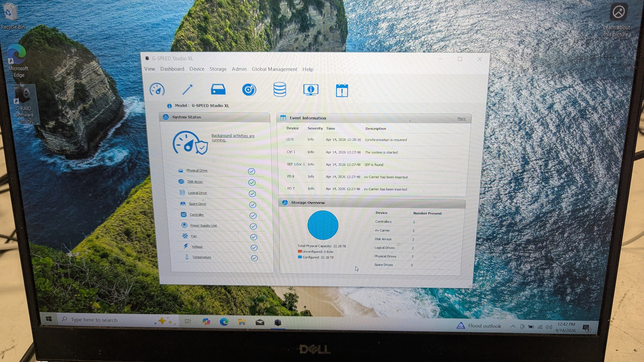Open the Events calendar toolbar icon
The image size is (644, 362).
(342, 90)
